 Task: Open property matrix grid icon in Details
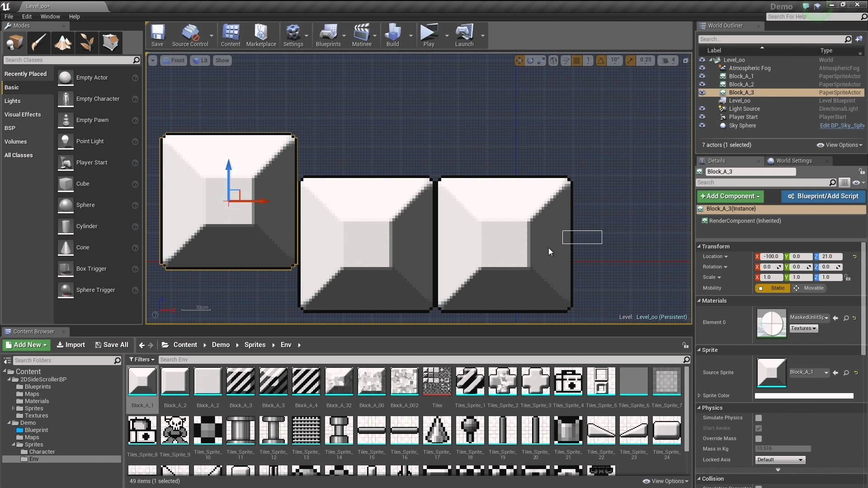coord(844,183)
